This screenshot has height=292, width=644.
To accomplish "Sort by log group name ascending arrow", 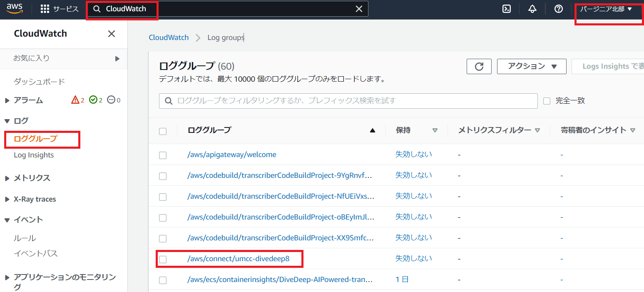I will 373,130.
